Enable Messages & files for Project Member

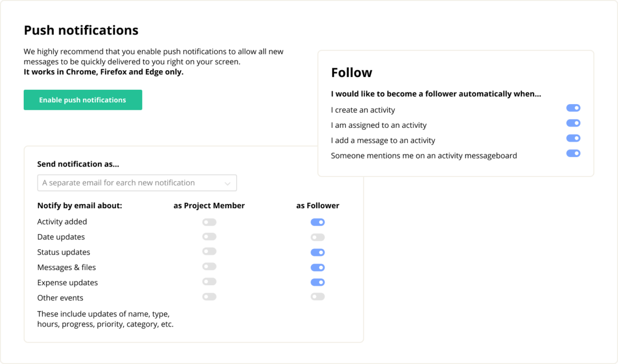click(209, 267)
